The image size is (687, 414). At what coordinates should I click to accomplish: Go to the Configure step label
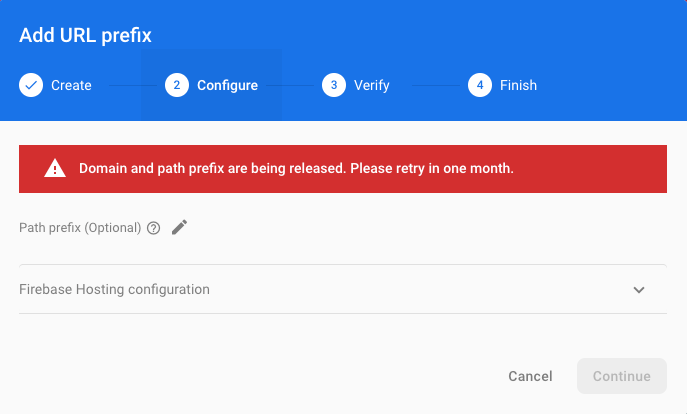pyautogui.click(x=227, y=85)
